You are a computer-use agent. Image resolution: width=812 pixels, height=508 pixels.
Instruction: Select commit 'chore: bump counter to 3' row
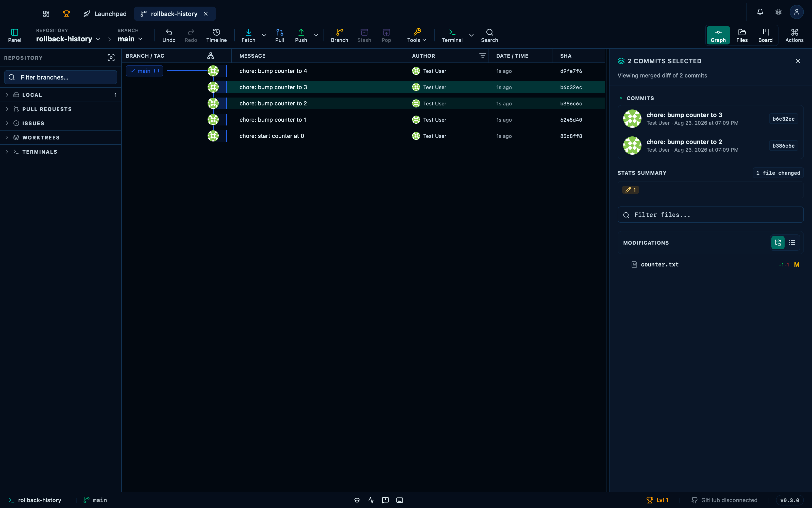coord(363,87)
